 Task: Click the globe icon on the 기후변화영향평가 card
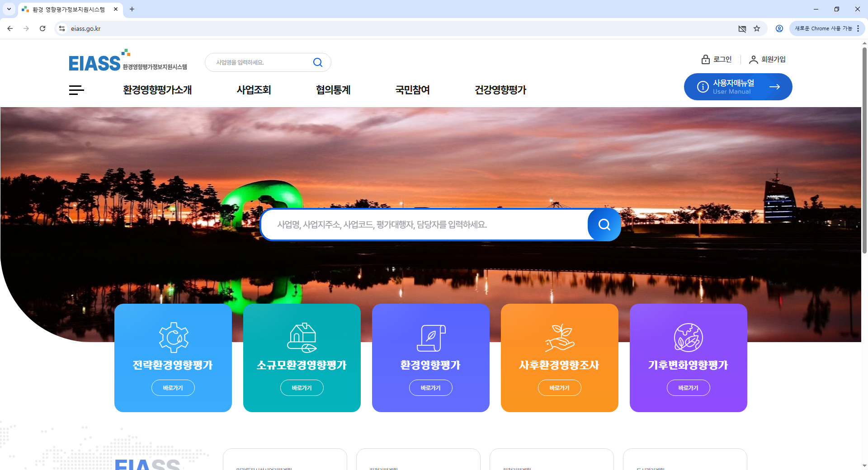tap(688, 337)
